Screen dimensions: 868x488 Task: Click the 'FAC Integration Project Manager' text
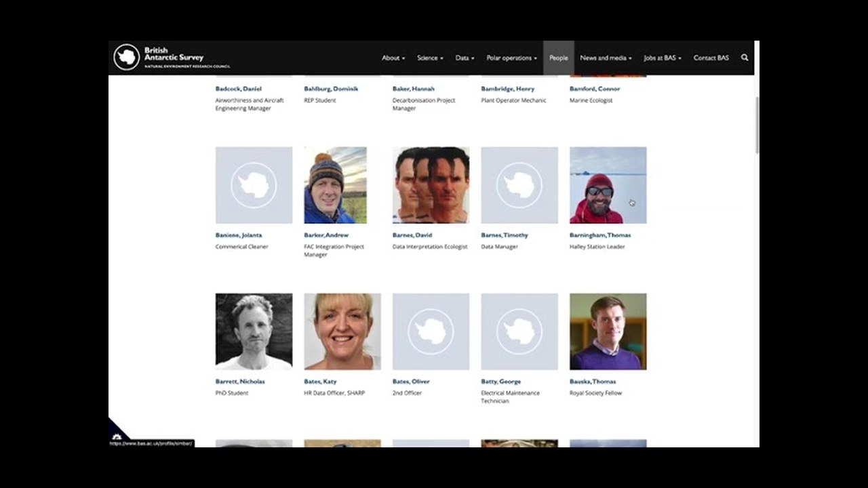click(x=334, y=251)
